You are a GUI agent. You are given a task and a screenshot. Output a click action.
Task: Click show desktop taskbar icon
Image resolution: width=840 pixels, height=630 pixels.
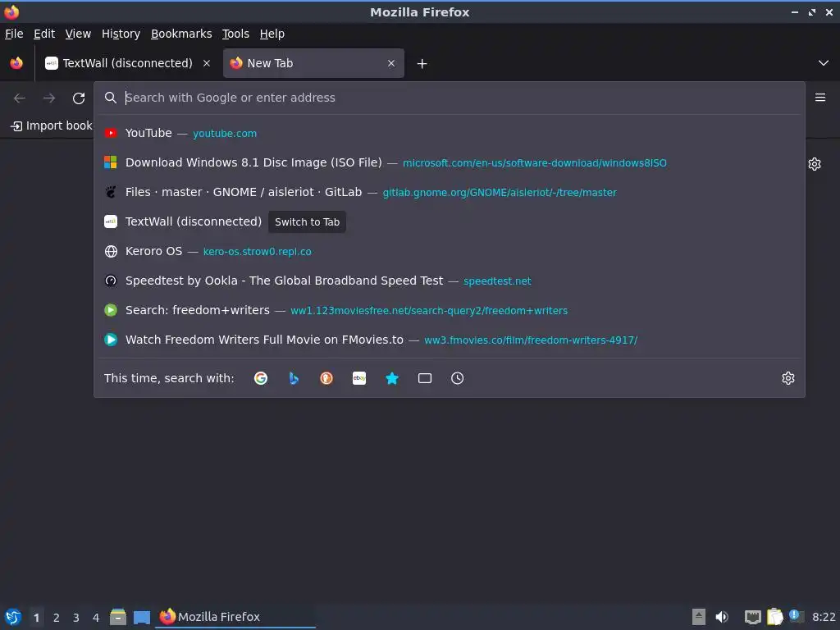click(x=141, y=617)
